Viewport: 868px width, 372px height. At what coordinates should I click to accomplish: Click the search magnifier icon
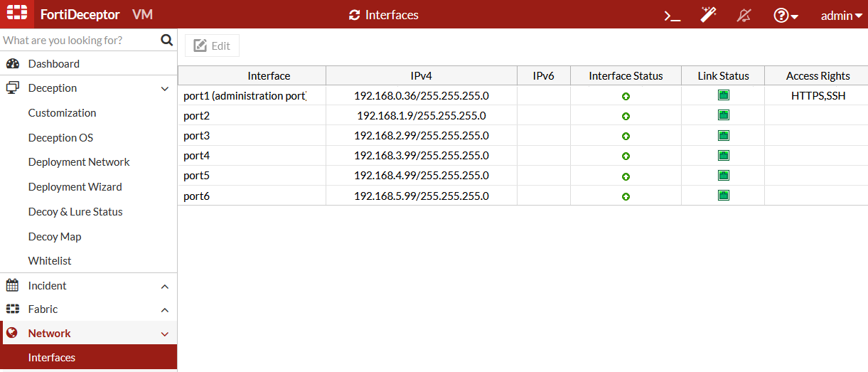tap(167, 41)
